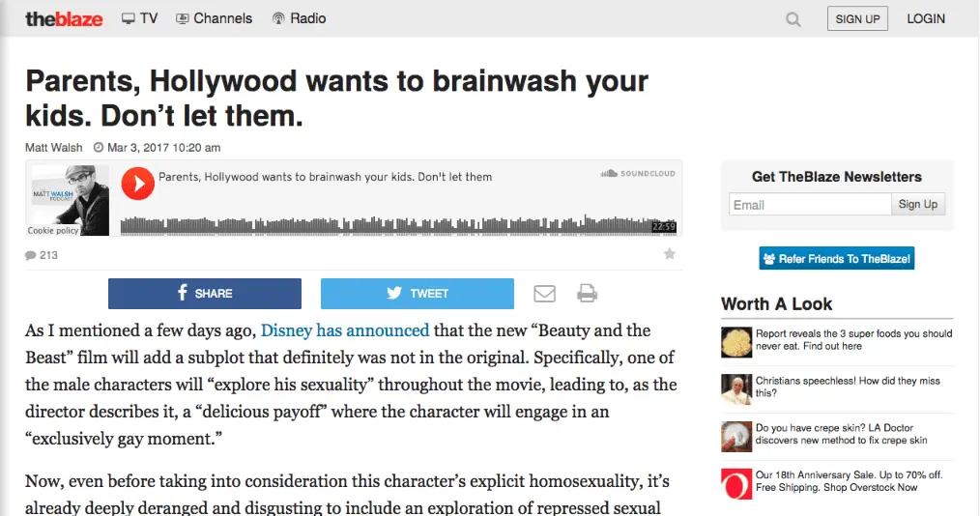This screenshot has width=980, height=516.
Task: Click Refer Friends To TheBlaze button
Action: click(836, 259)
